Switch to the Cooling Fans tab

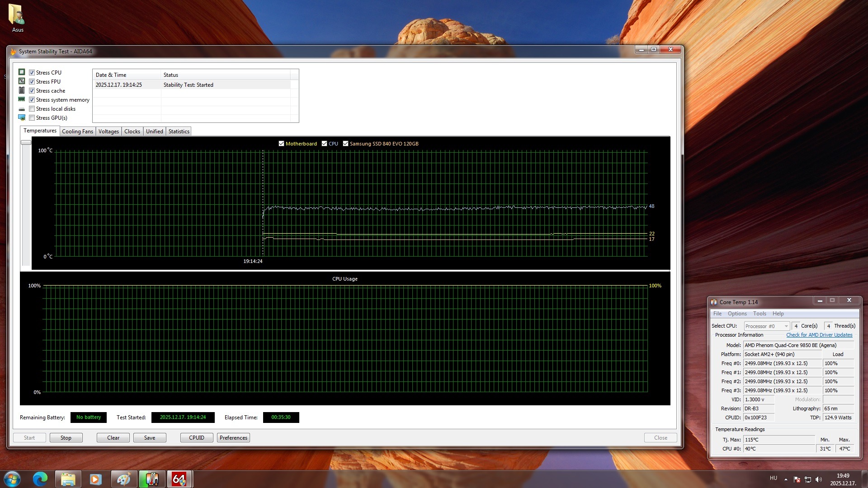point(77,131)
